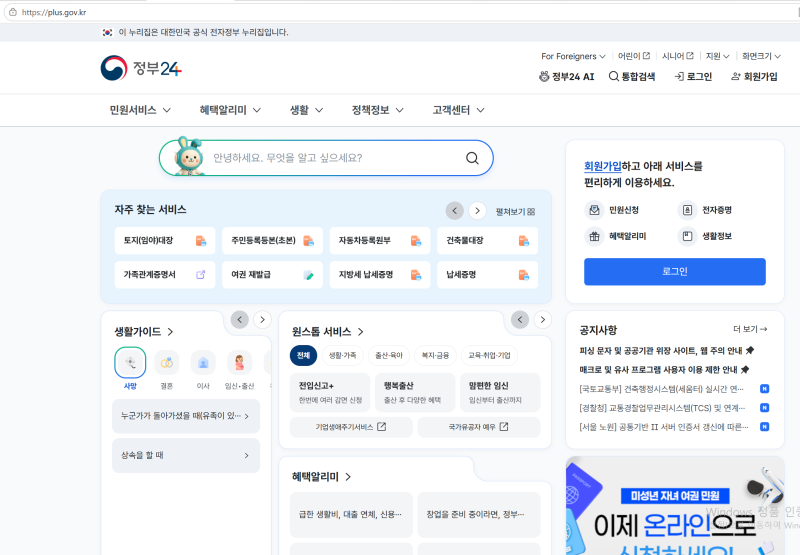
Task: Select the 복지·금융 tab
Action: (x=435, y=356)
